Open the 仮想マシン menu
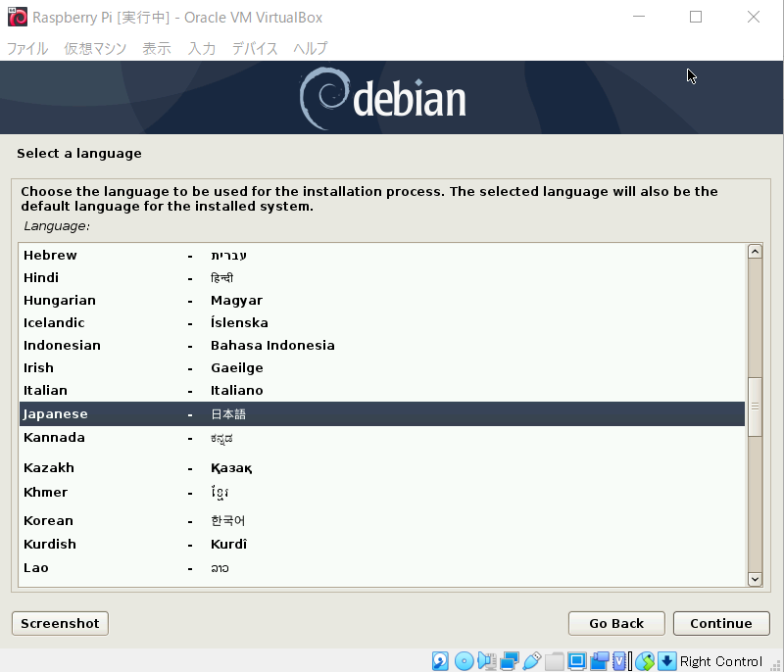The height and width of the screenshot is (672, 784). [95, 48]
